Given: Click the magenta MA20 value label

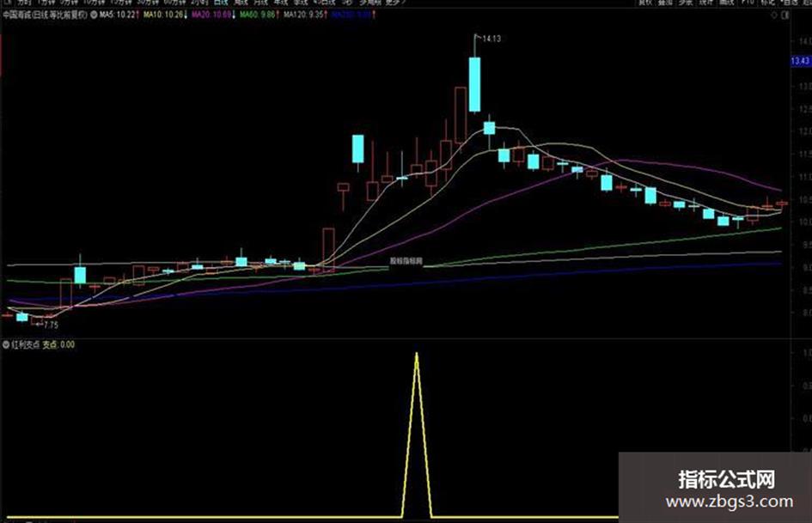Looking at the screenshot, I should pyautogui.click(x=213, y=15).
